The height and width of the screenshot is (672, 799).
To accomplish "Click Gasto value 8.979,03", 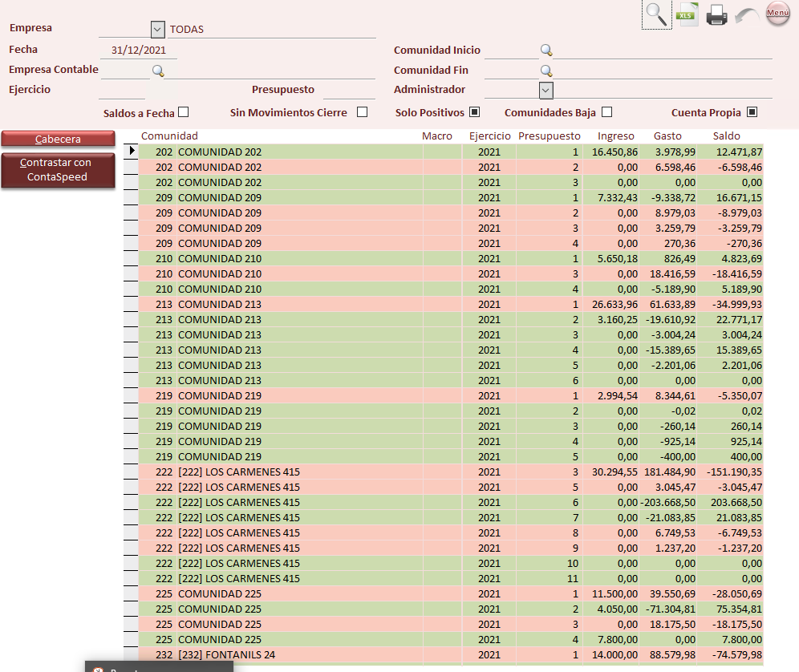I will tap(675, 213).
